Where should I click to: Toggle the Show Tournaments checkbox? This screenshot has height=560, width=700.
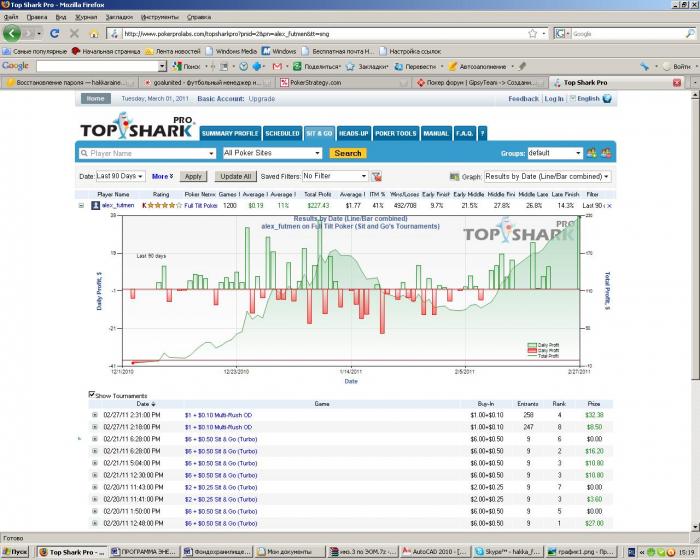click(92, 394)
